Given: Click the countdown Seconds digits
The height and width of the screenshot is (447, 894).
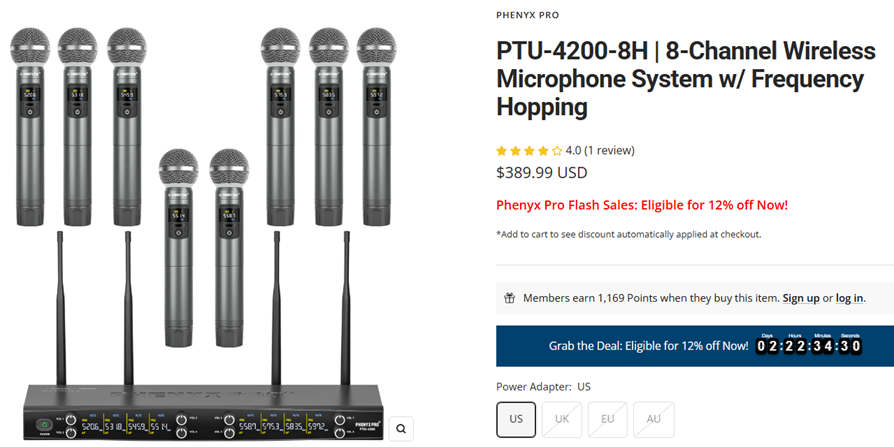Looking at the screenshot, I should tap(850, 347).
